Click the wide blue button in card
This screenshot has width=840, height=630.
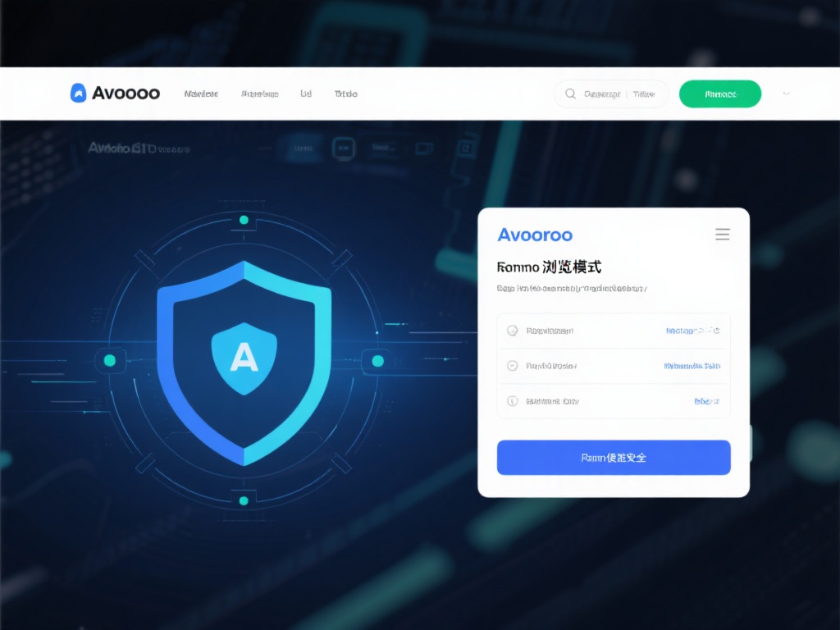(x=614, y=458)
